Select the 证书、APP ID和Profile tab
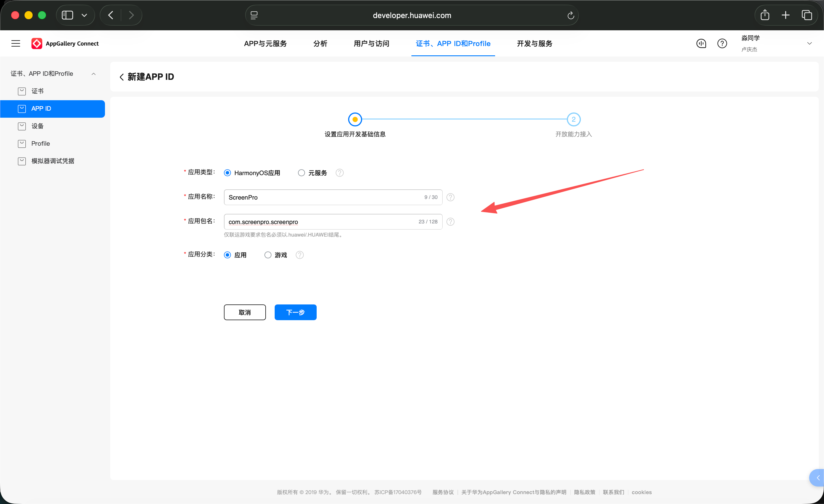824x504 pixels. tap(453, 43)
